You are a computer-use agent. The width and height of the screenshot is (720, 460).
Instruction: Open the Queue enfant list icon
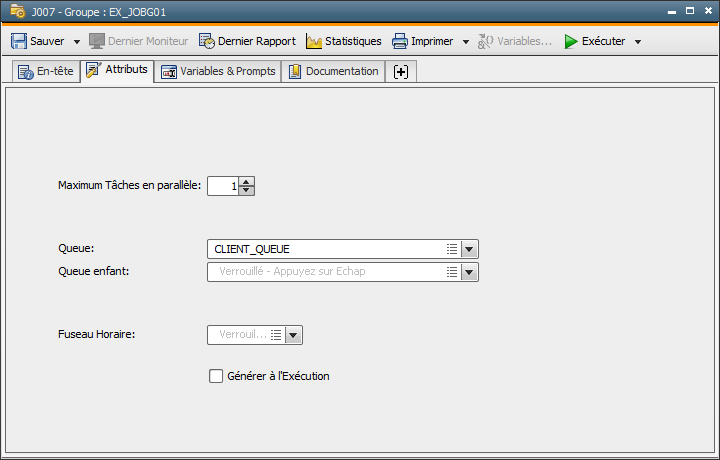tap(452, 272)
